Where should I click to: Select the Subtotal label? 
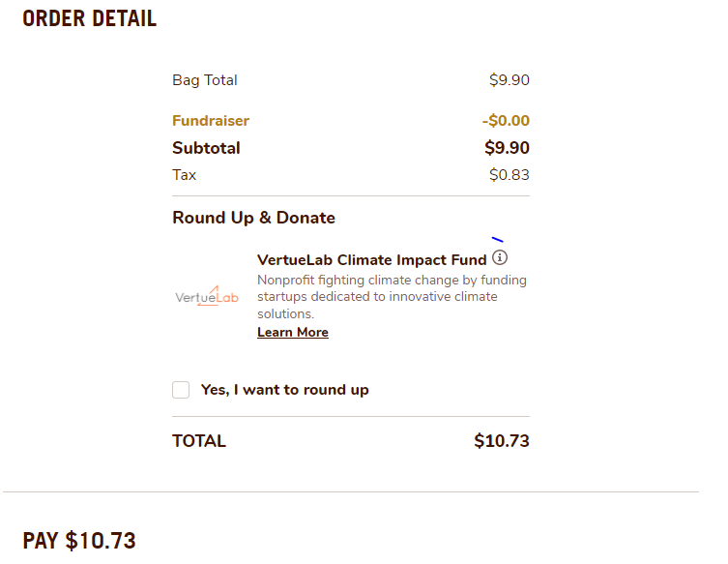coord(206,148)
